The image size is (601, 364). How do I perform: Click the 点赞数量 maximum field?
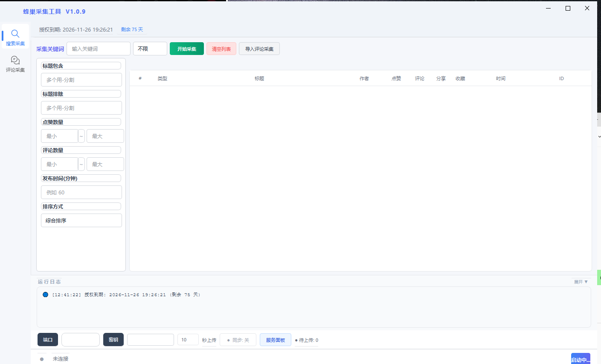click(x=105, y=136)
